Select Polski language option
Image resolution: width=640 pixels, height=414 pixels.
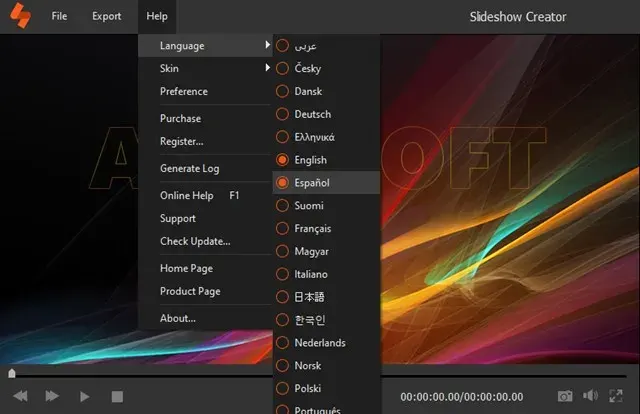click(327, 388)
